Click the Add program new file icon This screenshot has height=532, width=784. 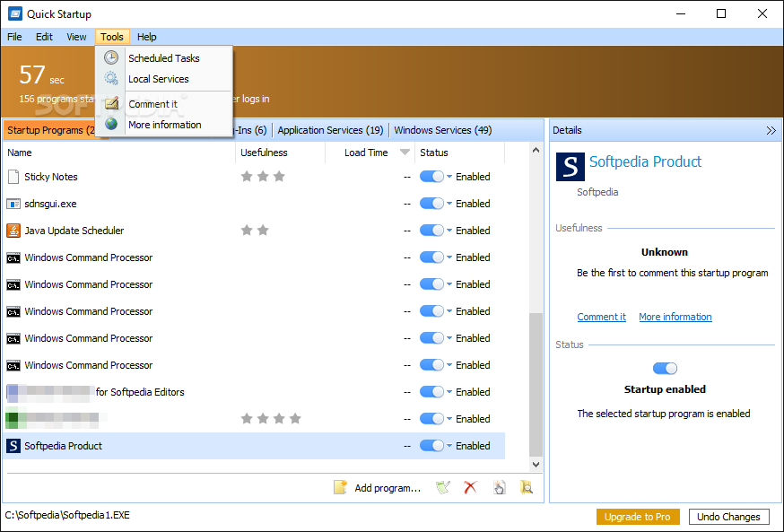click(340, 487)
